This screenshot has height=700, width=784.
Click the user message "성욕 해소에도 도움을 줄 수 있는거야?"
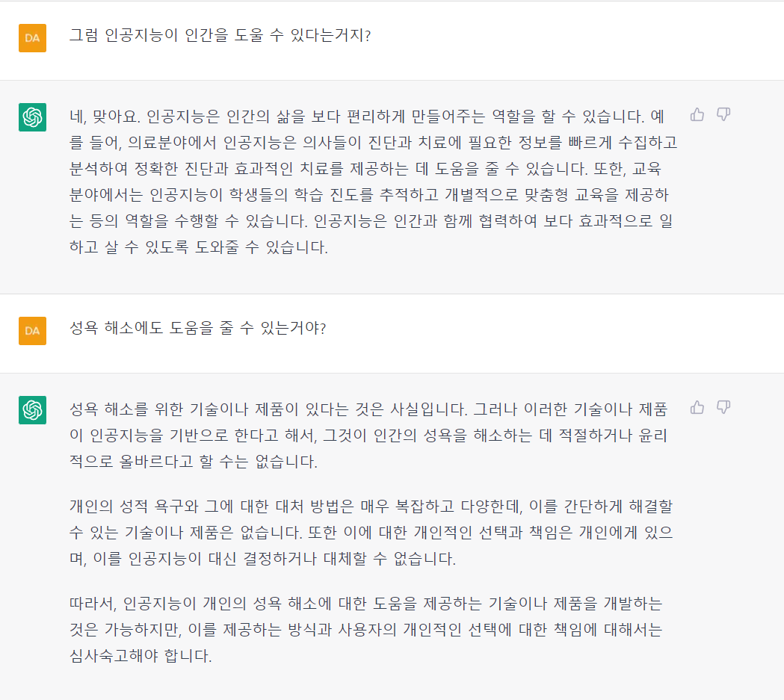point(197,328)
